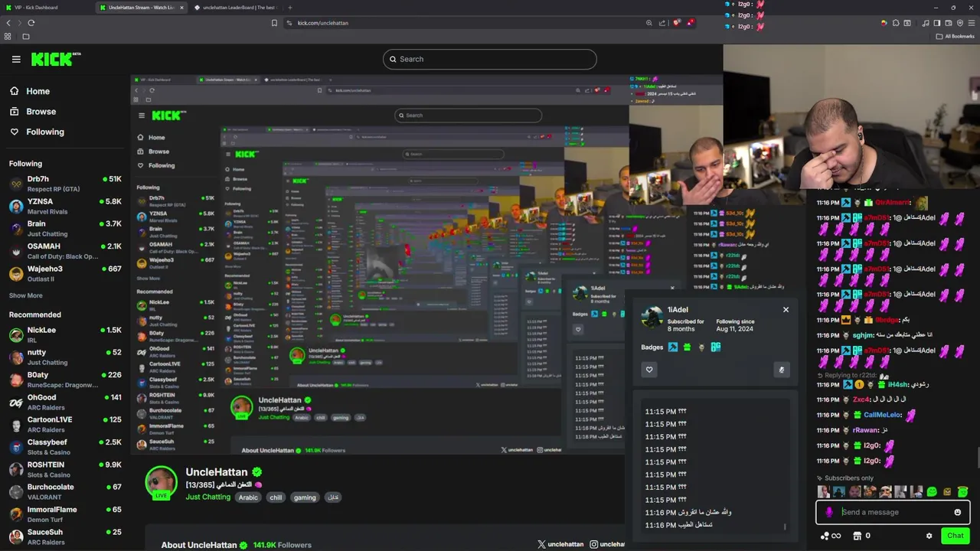The width and height of the screenshot is (980, 551).
Task: Open sghjm username in chat
Action: click(x=864, y=335)
